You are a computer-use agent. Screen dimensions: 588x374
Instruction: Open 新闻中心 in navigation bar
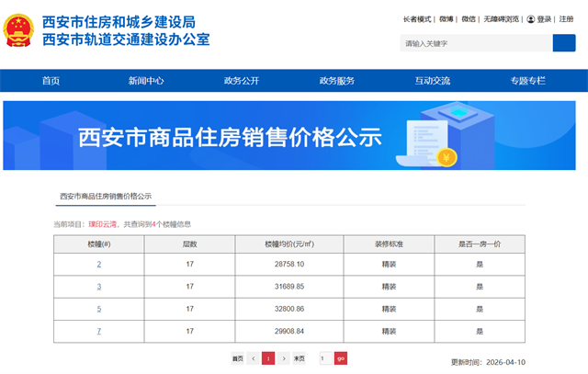[x=146, y=81]
